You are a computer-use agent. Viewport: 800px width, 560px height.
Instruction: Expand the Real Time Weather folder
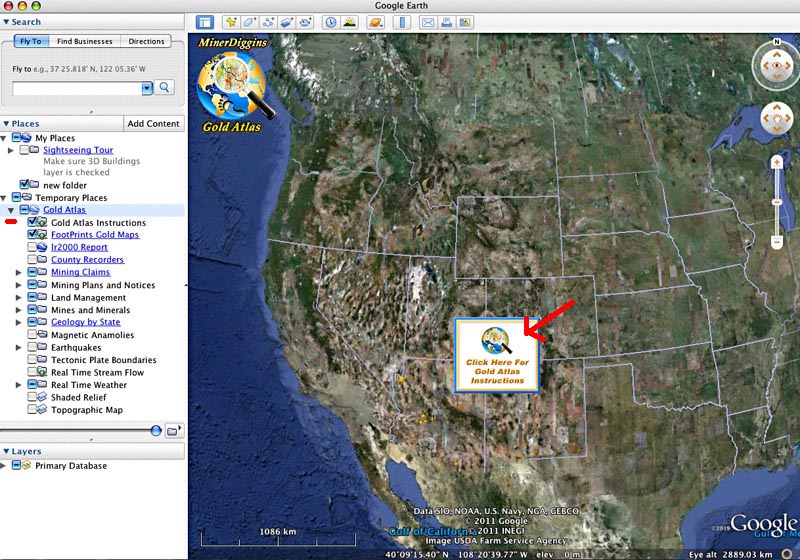point(18,385)
